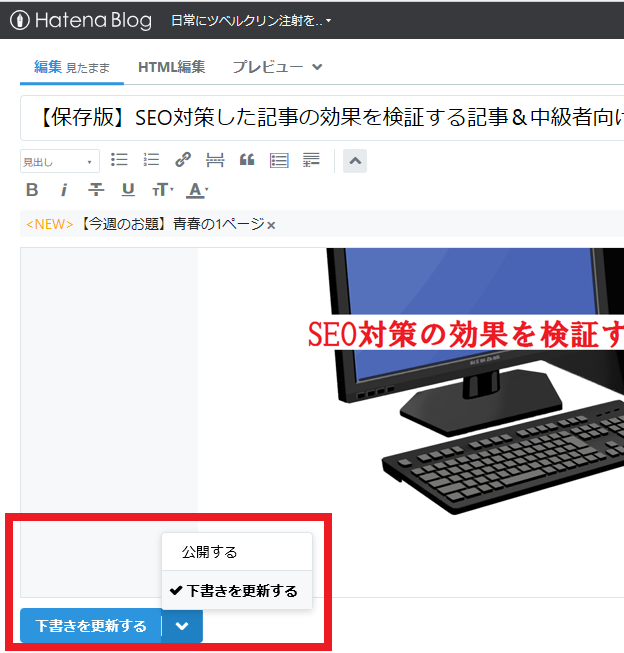Insert table of contents icon
Image resolution: width=624 pixels, height=653 pixels.
pos(279,160)
